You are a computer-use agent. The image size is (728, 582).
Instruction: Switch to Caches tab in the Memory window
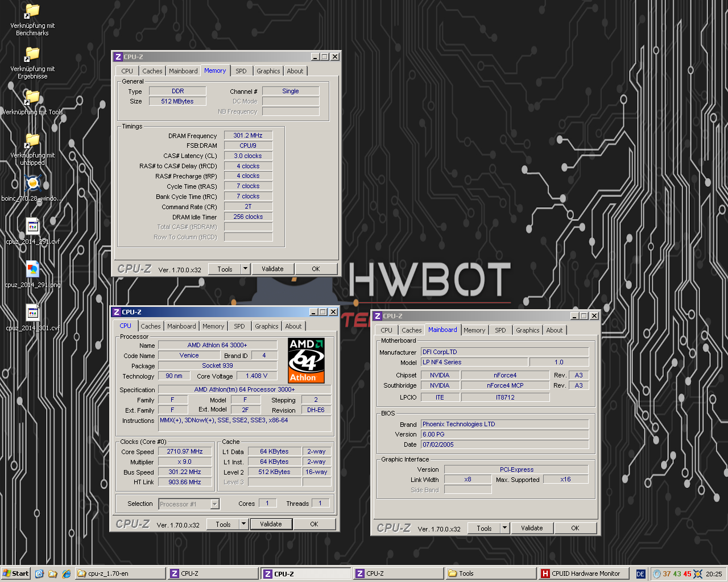coord(152,71)
